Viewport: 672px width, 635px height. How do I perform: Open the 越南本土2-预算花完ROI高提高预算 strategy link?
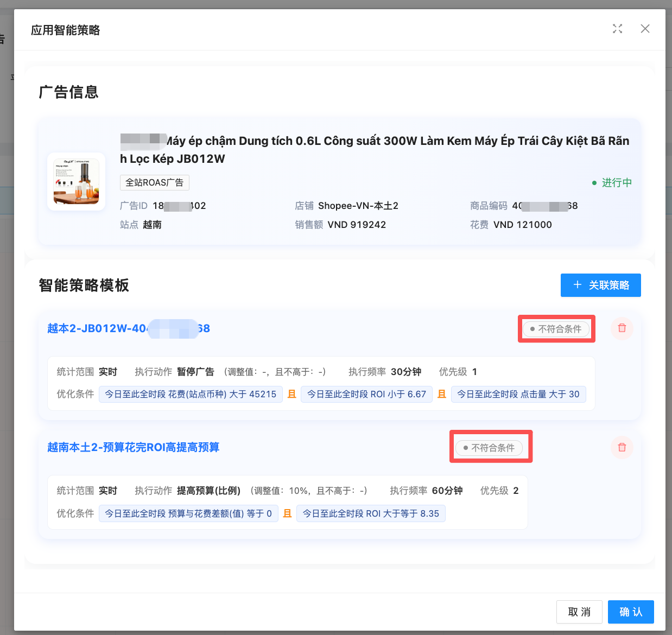133,447
